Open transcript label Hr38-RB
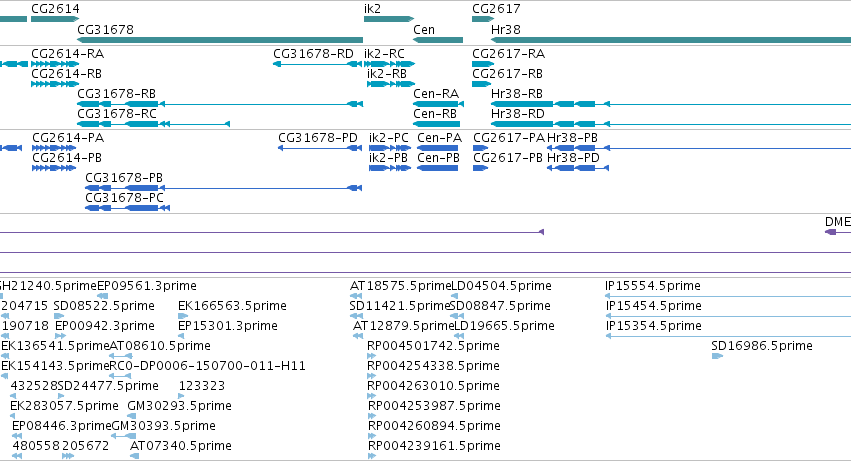Viewport: 851px width, 461px height. pos(517,94)
